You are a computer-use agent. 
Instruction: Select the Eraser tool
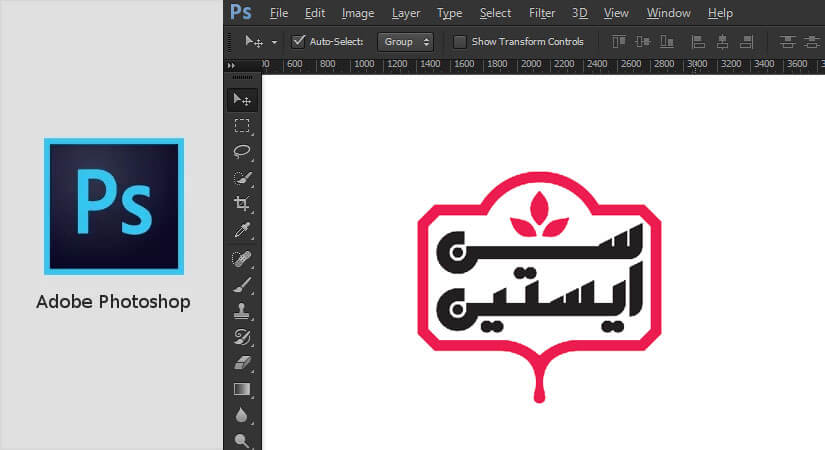[242, 363]
